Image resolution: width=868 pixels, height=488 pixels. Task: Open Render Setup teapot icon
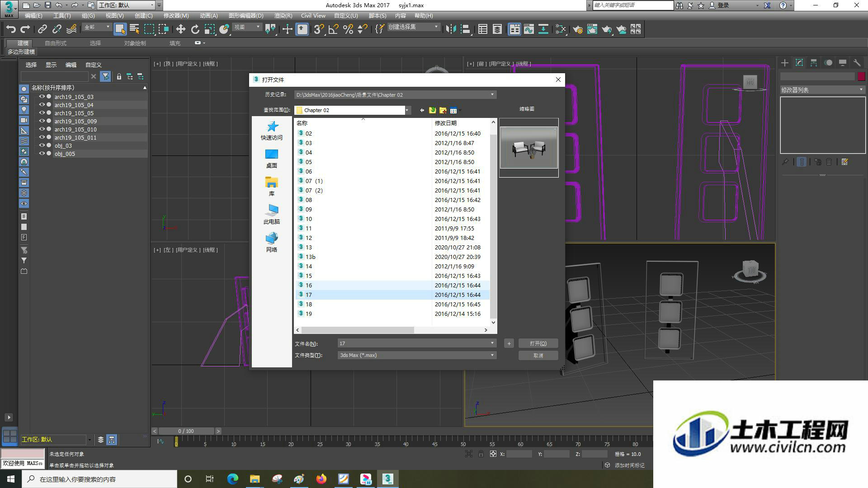tap(577, 29)
